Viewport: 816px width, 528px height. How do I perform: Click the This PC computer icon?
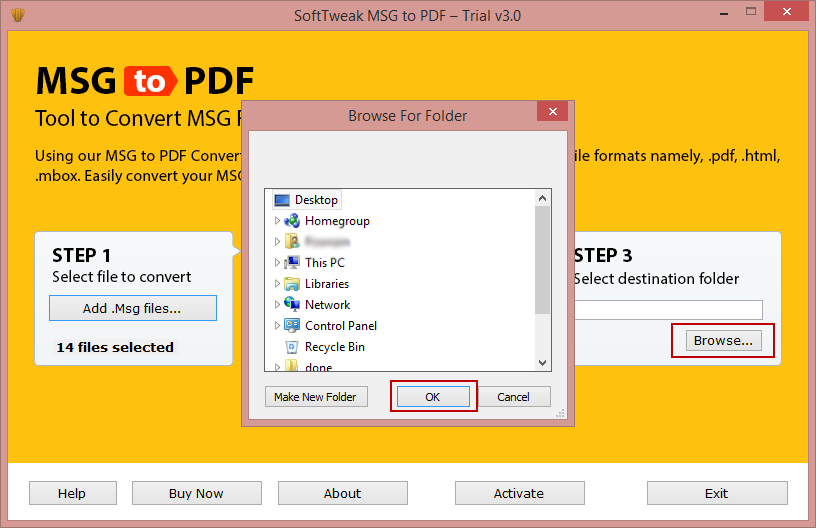[x=292, y=263]
